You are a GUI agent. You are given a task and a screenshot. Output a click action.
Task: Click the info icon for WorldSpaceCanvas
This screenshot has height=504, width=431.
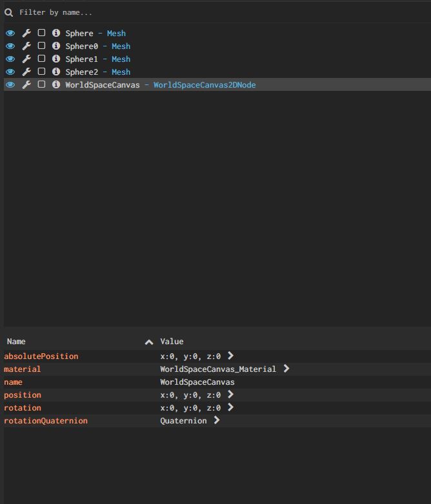point(56,84)
